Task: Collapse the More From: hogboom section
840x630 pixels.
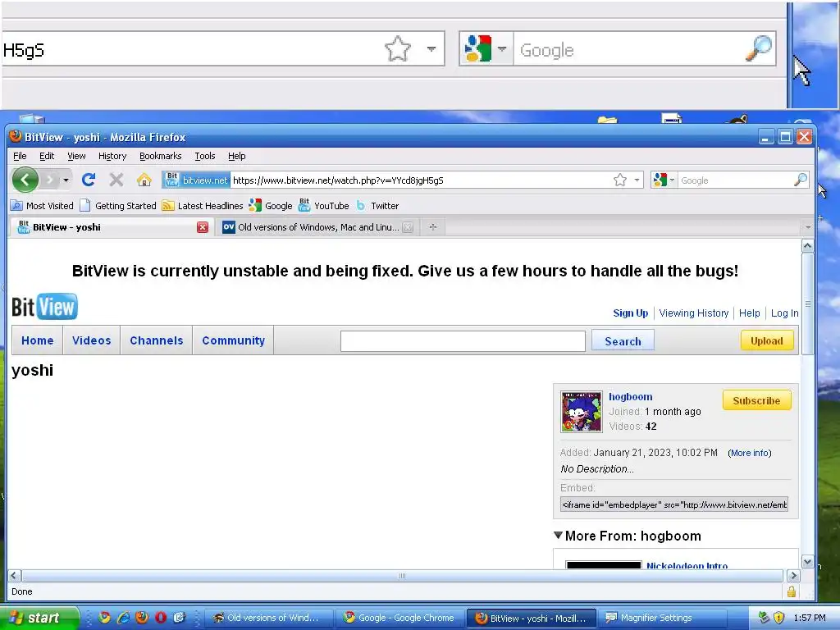Action: click(558, 535)
